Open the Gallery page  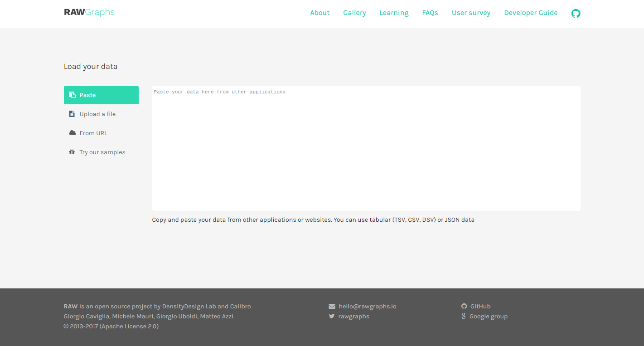354,13
